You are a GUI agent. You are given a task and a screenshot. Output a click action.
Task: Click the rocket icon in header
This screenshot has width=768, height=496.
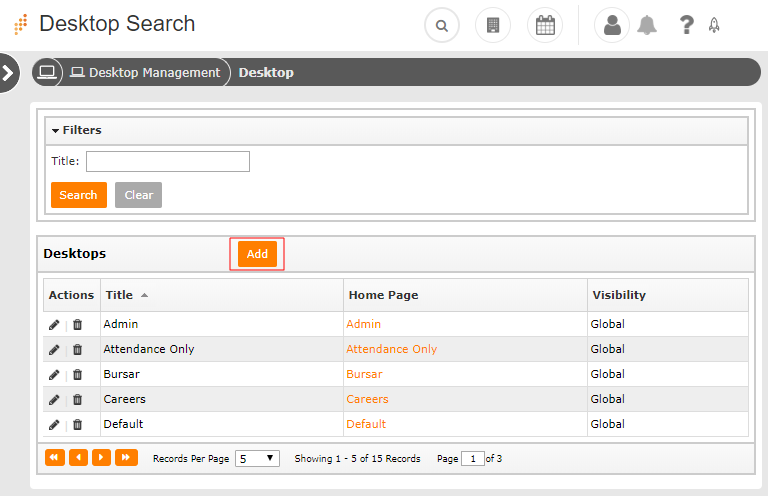(714, 26)
